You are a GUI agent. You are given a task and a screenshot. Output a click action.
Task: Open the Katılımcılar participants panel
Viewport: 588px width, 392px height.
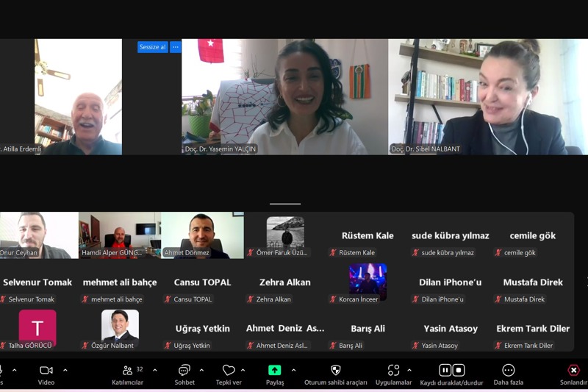(x=128, y=371)
